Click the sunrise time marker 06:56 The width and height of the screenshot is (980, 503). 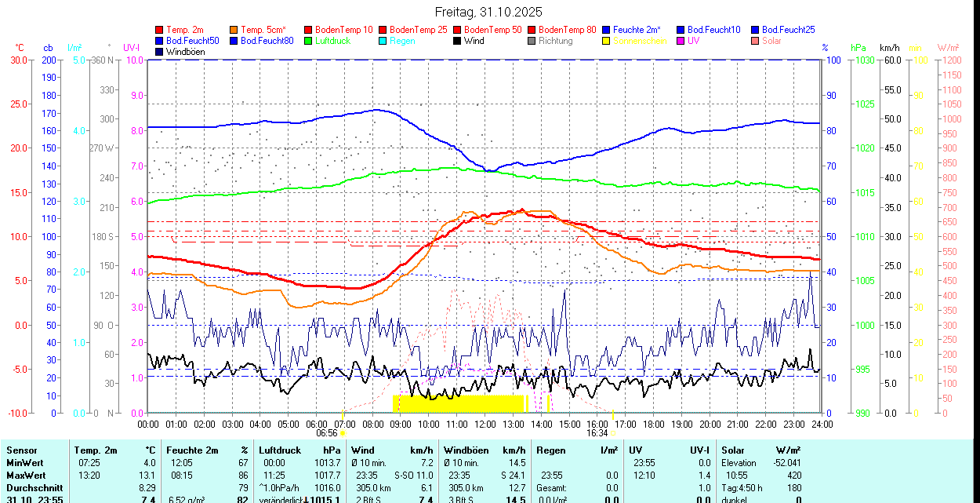point(327,432)
